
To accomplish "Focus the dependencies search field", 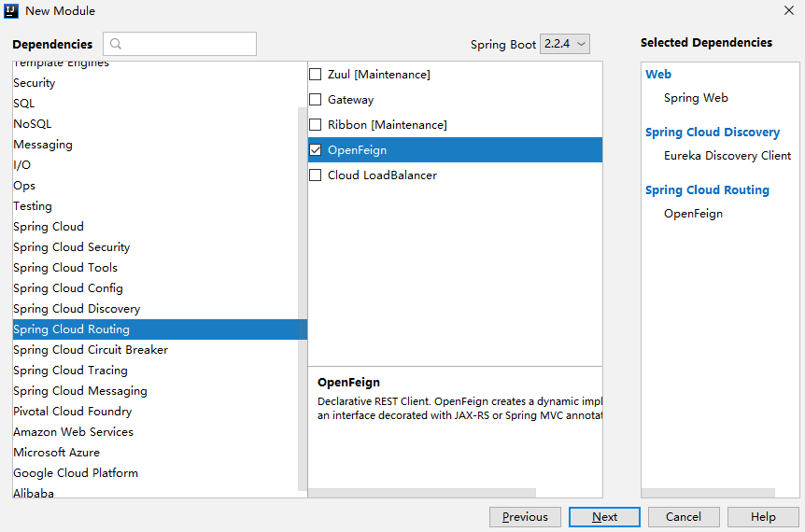I will pos(179,44).
